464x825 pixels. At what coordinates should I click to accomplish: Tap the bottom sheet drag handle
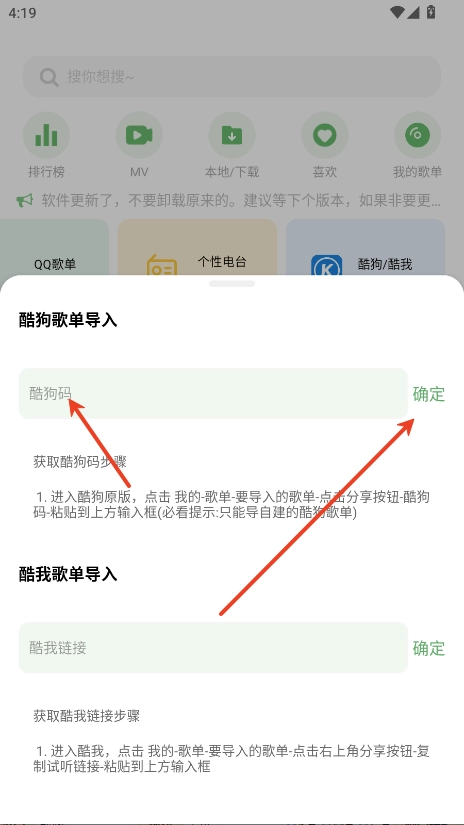(232, 284)
